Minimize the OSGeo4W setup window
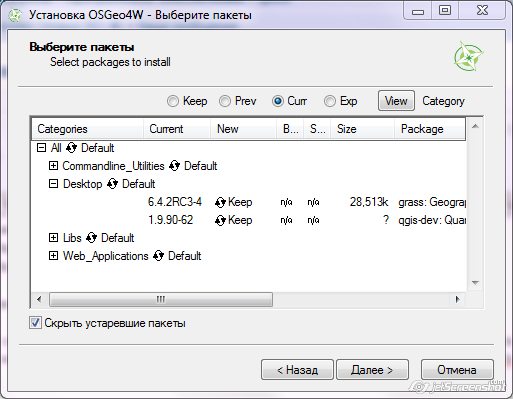 click(418, 11)
